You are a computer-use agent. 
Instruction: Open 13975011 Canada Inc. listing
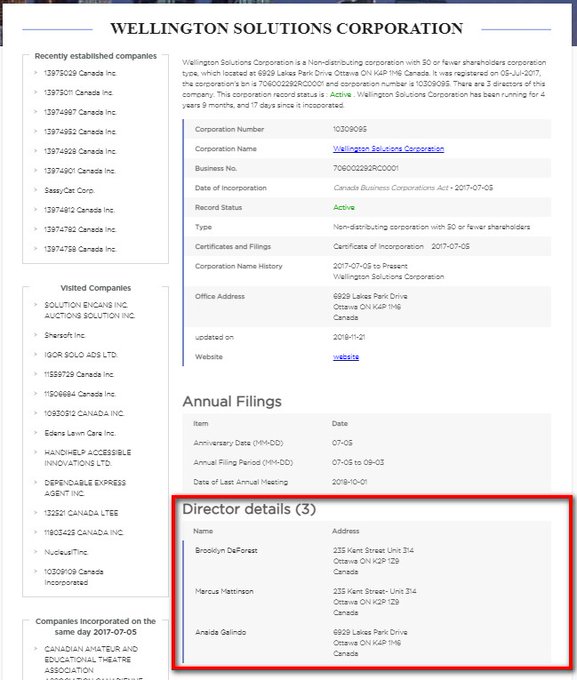pyautogui.click(x=79, y=93)
